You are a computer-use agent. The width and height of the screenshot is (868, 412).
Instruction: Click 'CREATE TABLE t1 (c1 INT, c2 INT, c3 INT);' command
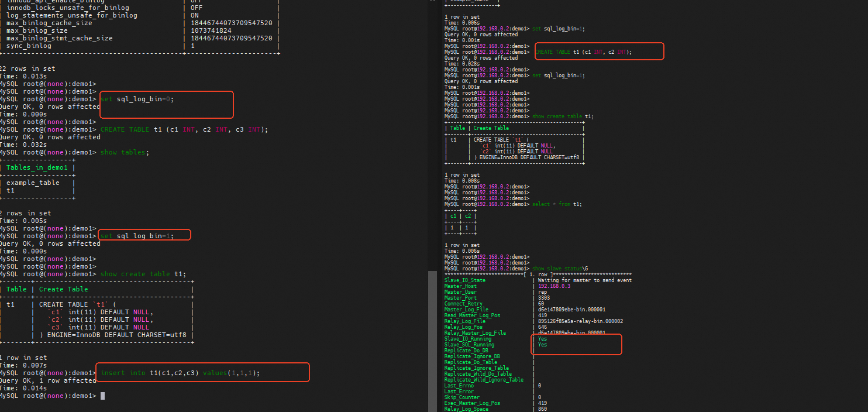coord(184,129)
